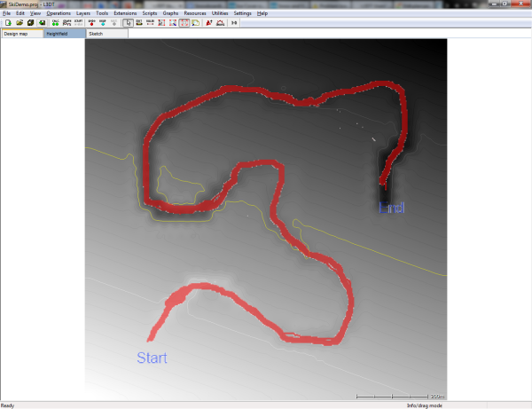Expand the Layers menu
Image resolution: width=532 pixels, height=409 pixels.
click(83, 14)
